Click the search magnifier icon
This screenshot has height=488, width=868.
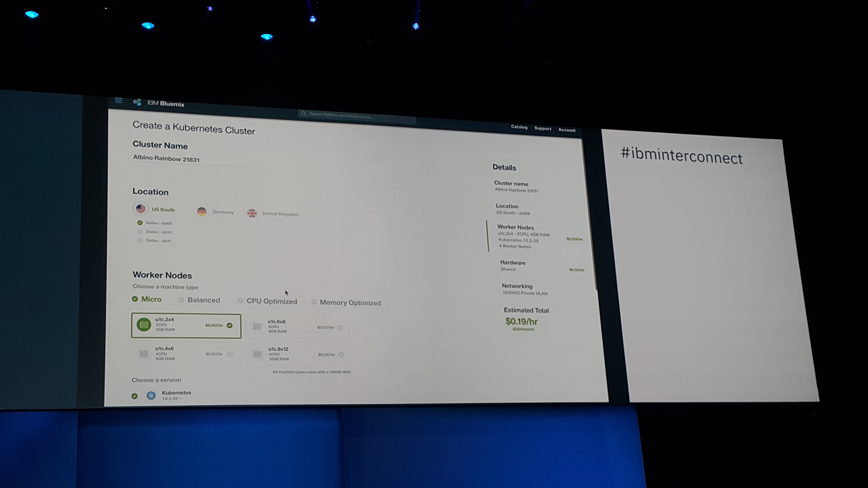tap(304, 114)
